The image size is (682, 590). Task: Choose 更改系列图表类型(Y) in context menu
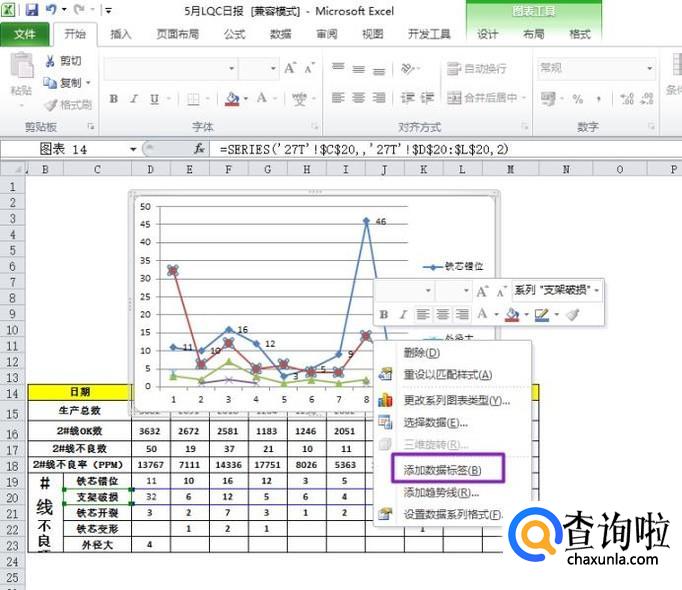[x=457, y=400]
